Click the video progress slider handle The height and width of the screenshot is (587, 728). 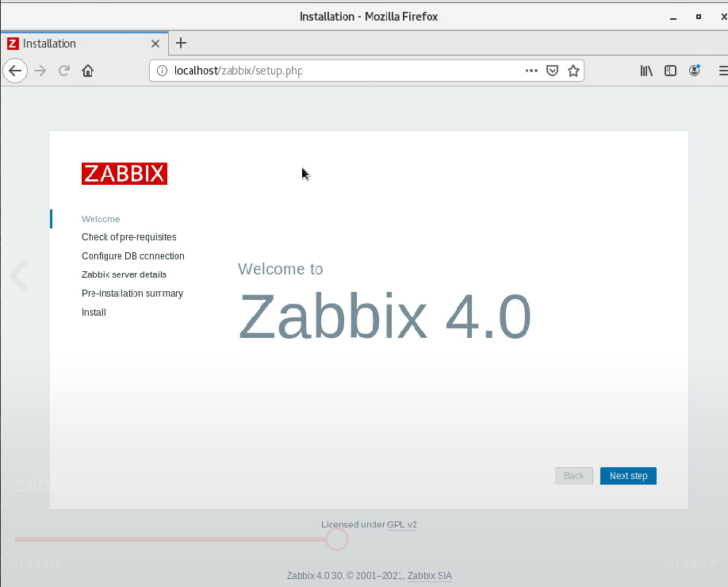336,539
